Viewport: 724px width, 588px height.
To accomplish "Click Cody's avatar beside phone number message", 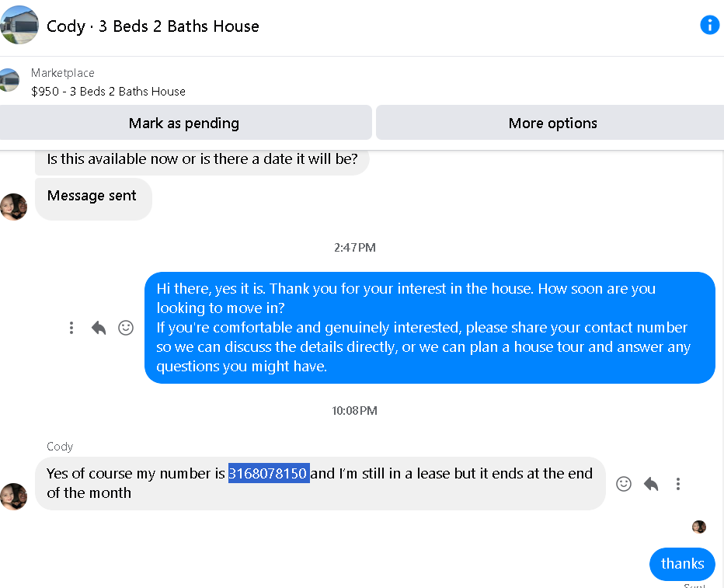I will coord(13,496).
